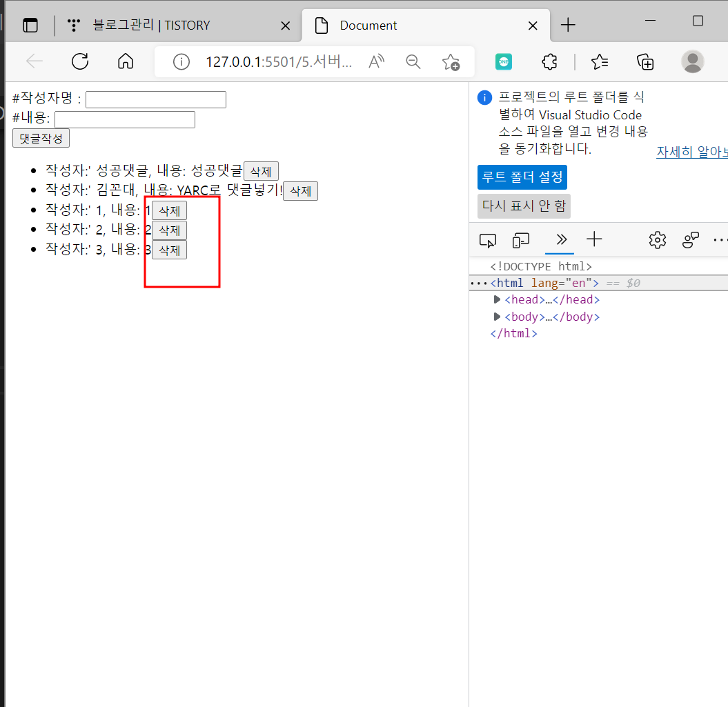The height and width of the screenshot is (707, 728).
Task: Show more DevTools tabs chevron
Action: 561,239
